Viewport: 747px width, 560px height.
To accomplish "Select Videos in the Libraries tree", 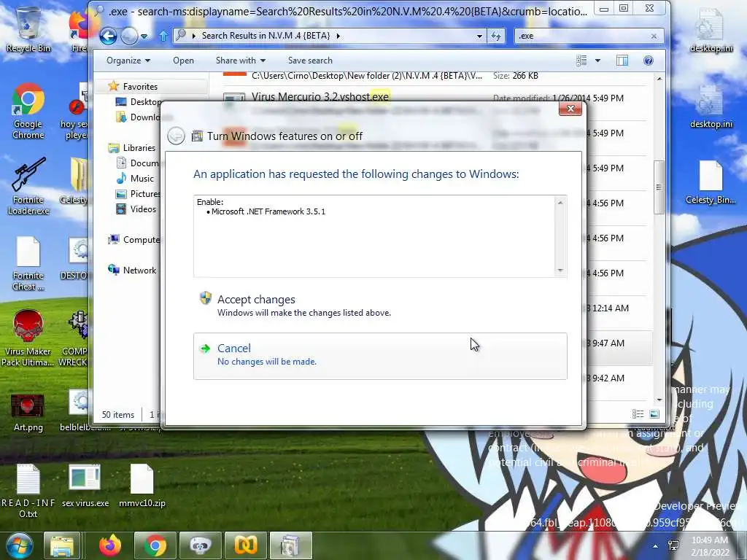I will [x=143, y=209].
